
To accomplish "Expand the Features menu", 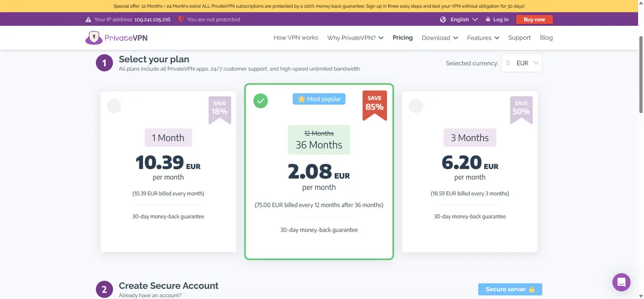I will [483, 38].
